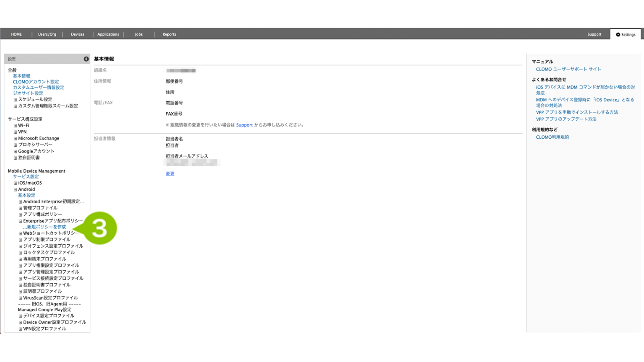Collapse the Android tree node
644x362 pixels.
pyautogui.click(x=16, y=189)
